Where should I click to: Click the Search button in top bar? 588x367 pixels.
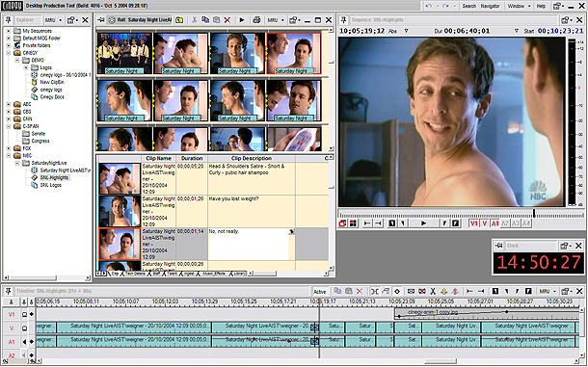(468, 6)
